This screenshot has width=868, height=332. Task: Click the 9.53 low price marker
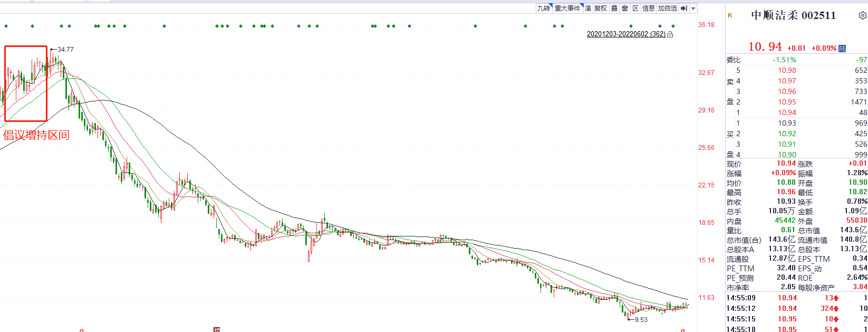(641, 320)
